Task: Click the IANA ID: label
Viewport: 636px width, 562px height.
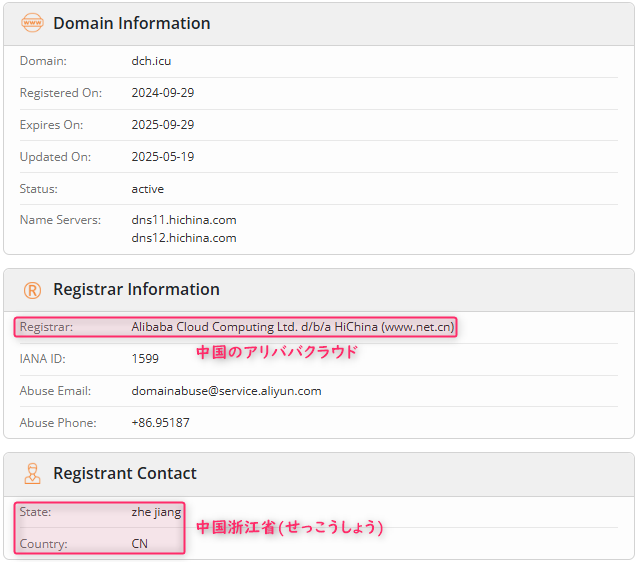Action: click(x=43, y=358)
